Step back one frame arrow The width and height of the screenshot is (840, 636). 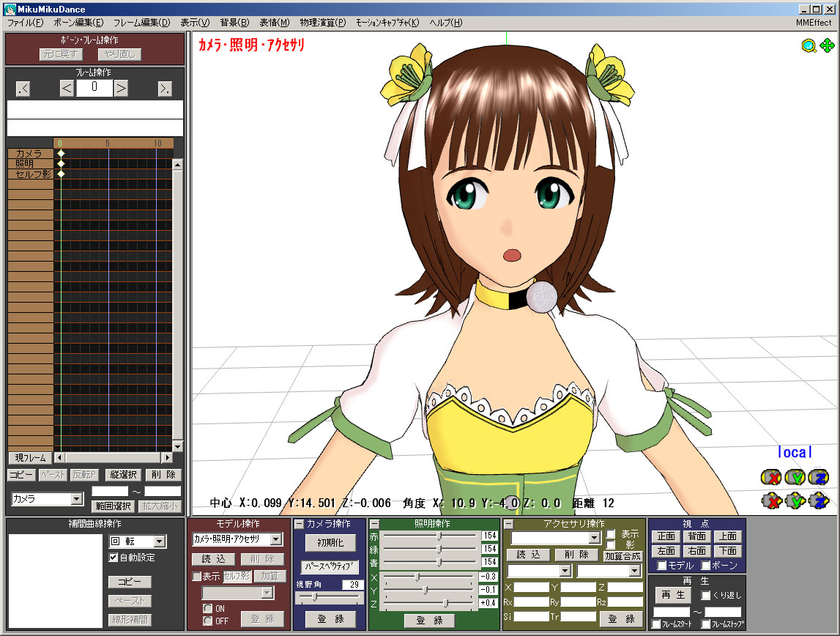click(x=67, y=89)
